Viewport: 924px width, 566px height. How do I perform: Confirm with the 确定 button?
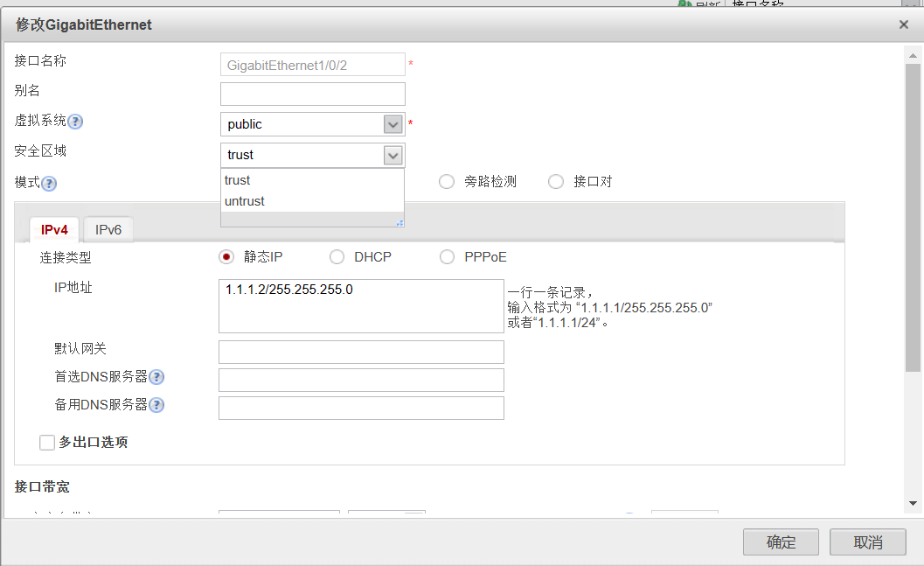[781, 542]
